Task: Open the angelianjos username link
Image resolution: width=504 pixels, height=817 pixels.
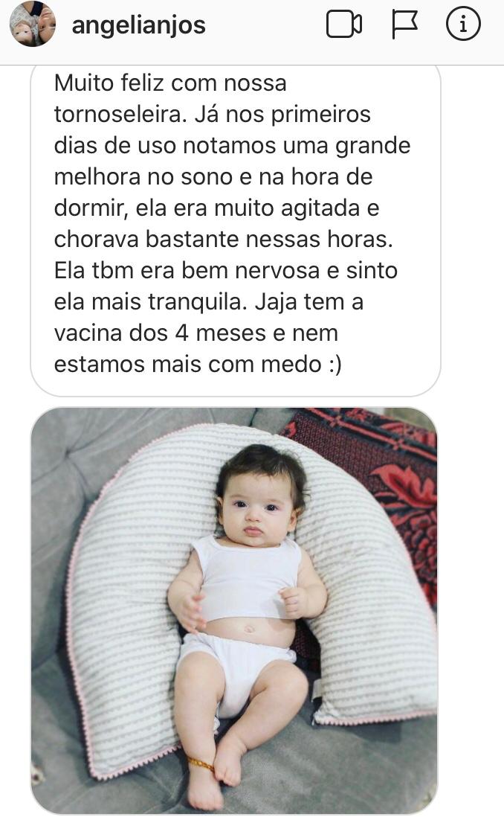Action: 138,25
